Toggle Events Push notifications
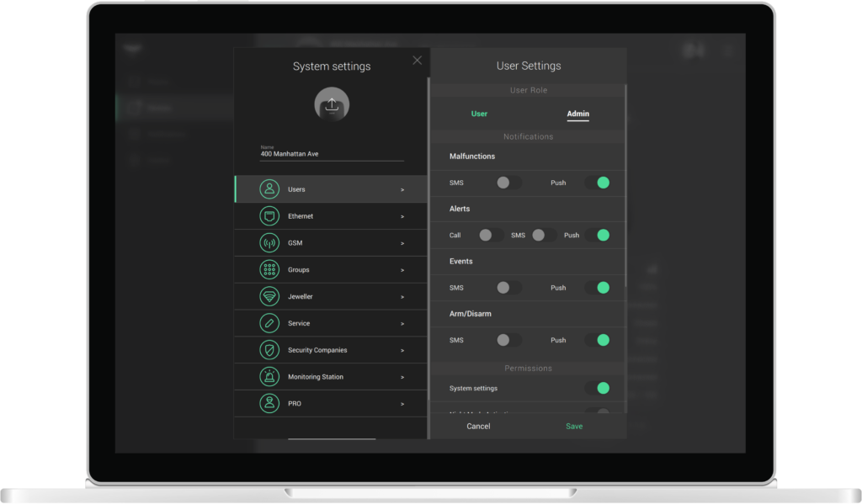This screenshot has height=504, width=862. point(597,288)
